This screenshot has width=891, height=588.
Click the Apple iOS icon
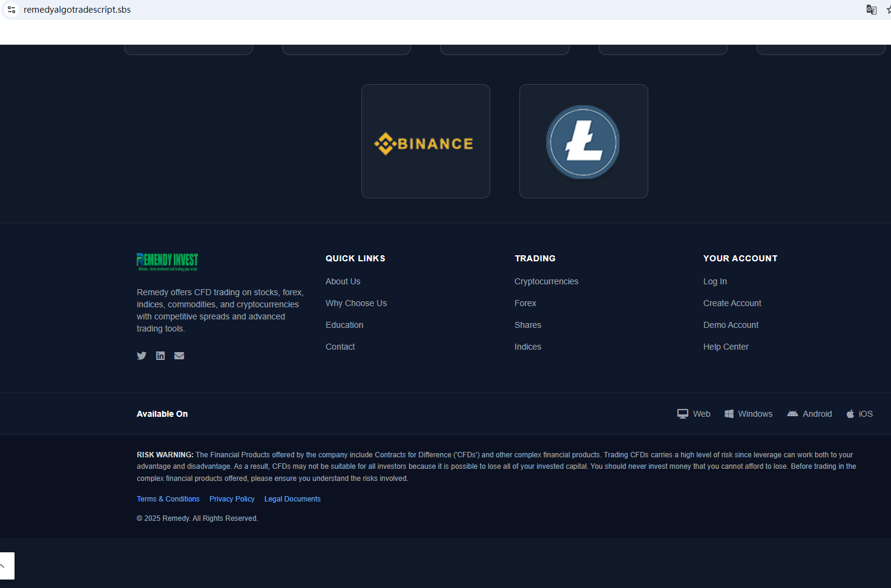point(850,414)
